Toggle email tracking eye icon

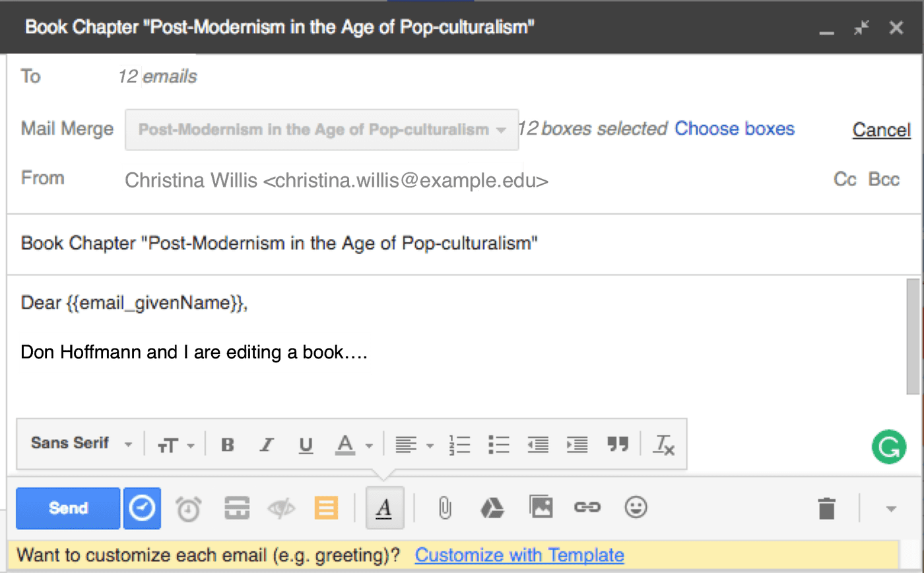point(281,508)
